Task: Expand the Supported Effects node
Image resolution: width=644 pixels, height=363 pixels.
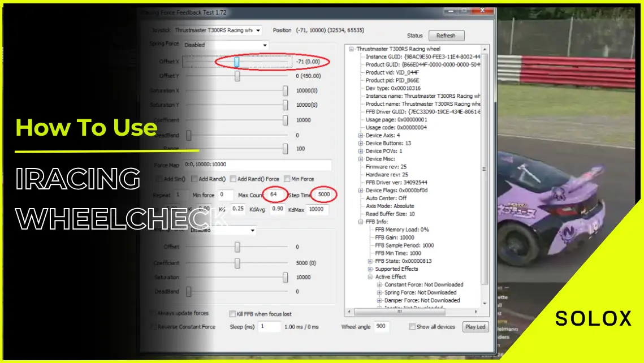Action: (x=370, y=269)
